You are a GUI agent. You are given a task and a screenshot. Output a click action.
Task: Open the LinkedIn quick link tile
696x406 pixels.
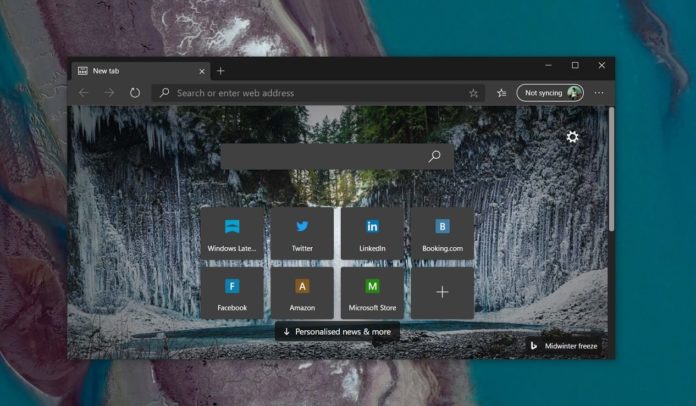click(372, 234)
